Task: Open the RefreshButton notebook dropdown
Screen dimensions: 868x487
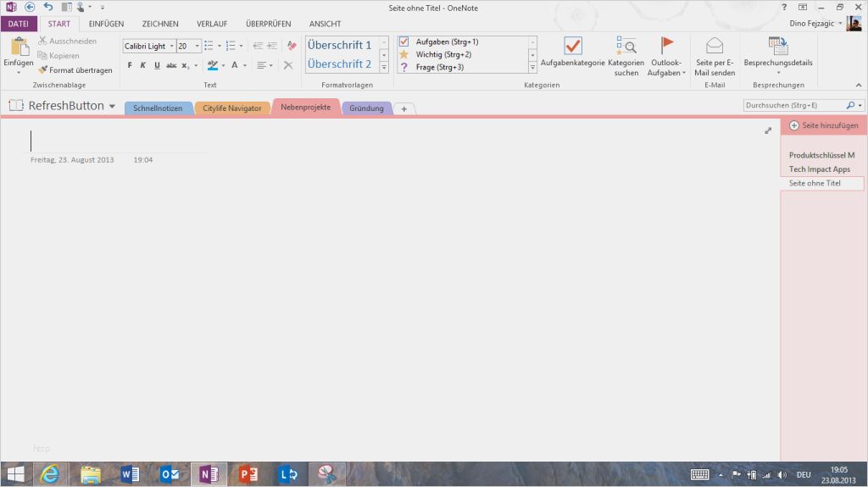Action: (x=112, y=106)
